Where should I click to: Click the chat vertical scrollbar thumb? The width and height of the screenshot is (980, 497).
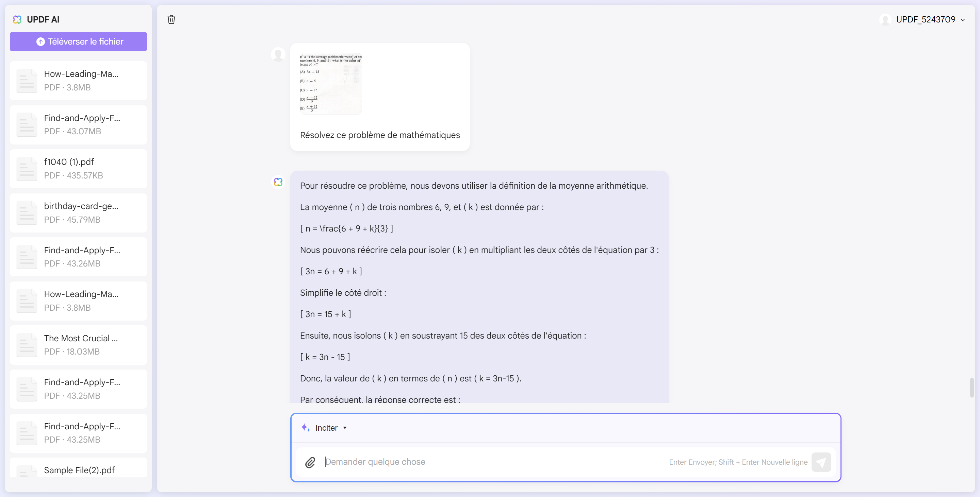971,388
